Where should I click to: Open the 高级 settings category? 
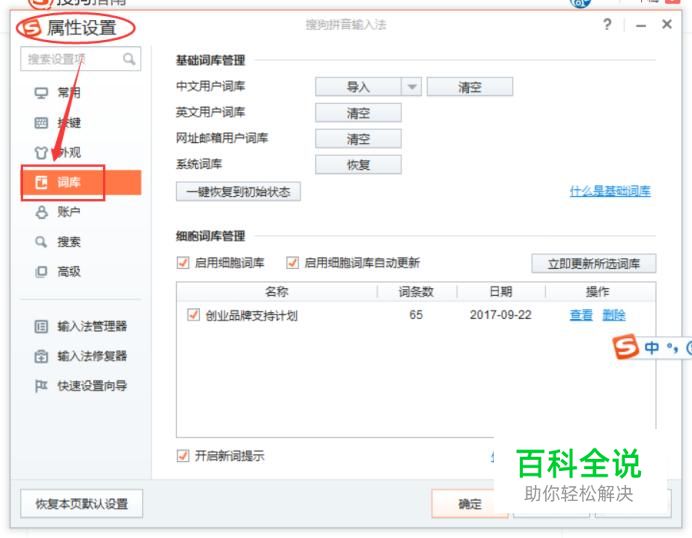pos(68,271)
